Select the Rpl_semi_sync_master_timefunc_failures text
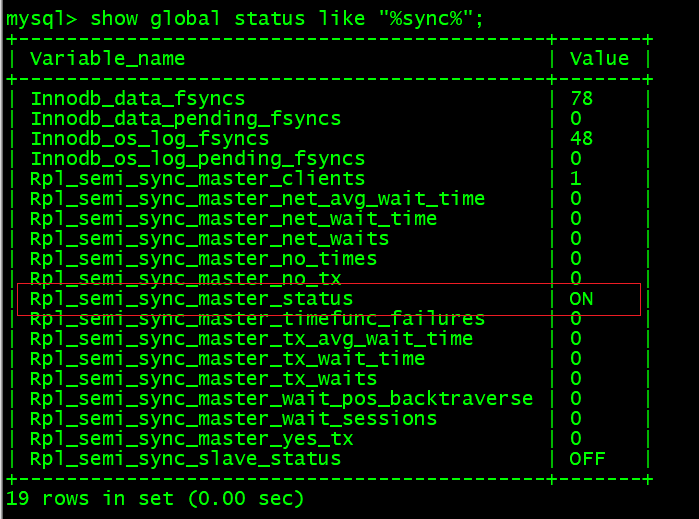Image resolution: width=699 pixels, height=519 pixels. click(x=257, y=319)
